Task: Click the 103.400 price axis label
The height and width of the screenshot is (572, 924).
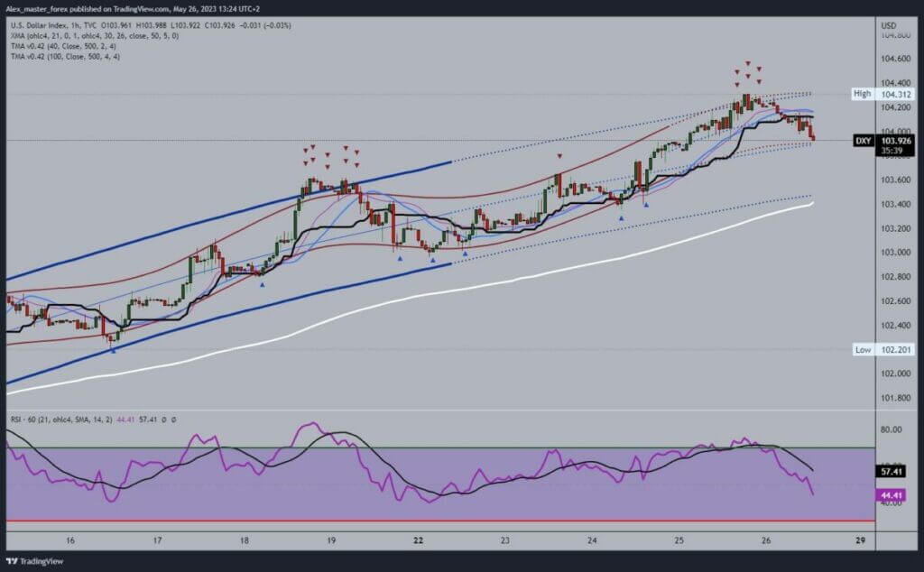Action: [x=895, y=205]
